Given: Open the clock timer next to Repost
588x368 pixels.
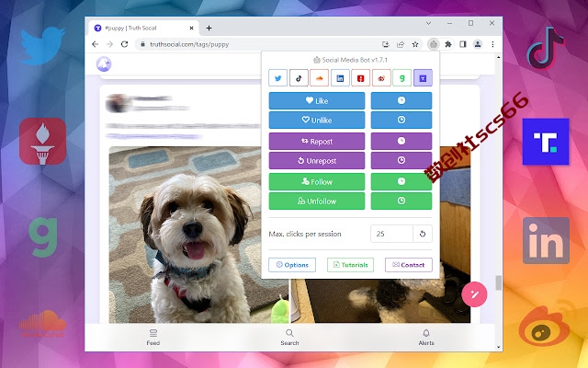Looking at the screenshot, I should coord(401,141).
